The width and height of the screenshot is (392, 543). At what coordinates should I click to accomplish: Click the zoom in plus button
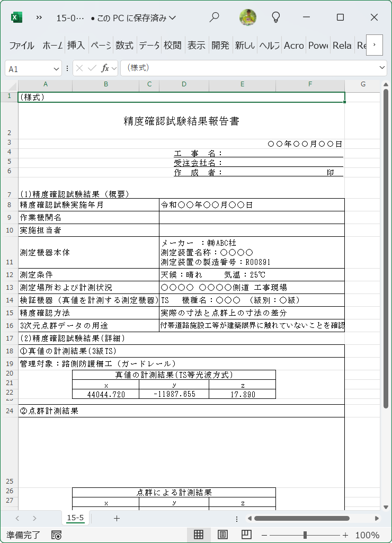(x=345, y=535)
